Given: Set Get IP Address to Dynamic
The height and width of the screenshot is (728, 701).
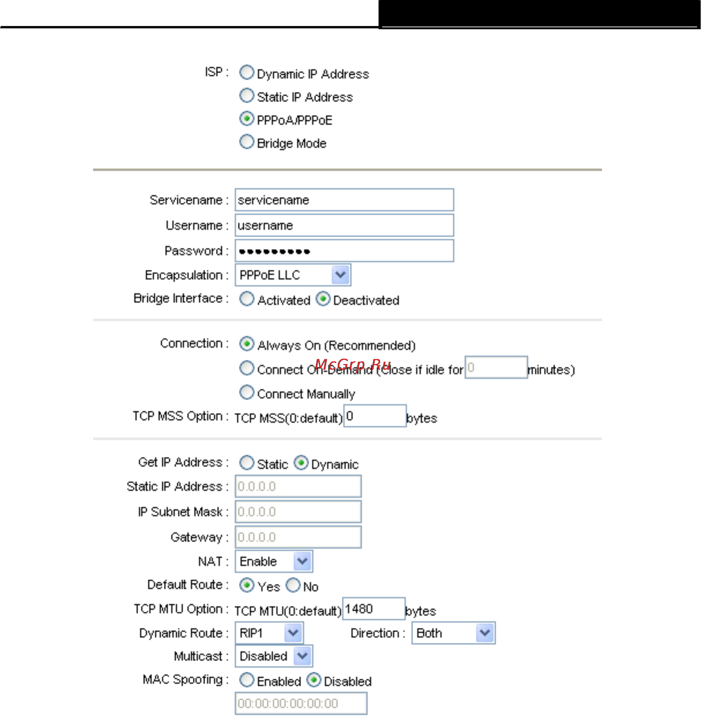Looking at the screenshot, I should (x=301, y=463).
